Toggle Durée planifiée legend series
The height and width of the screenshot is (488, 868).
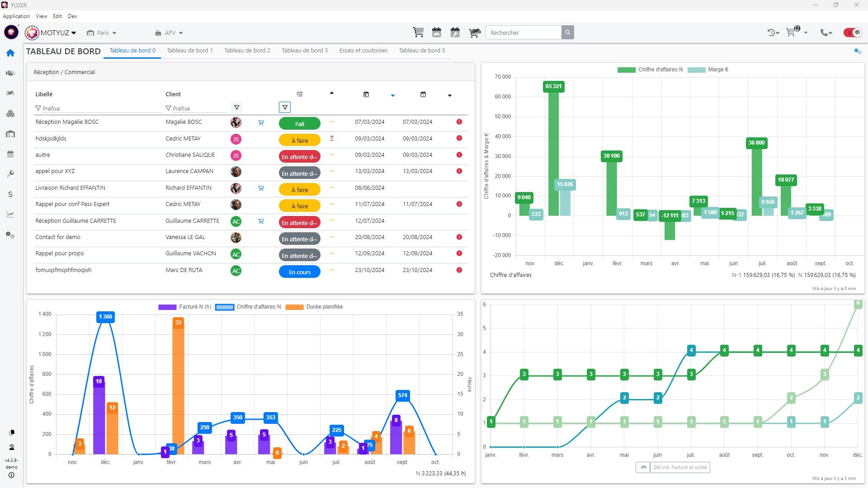[314, 307]
